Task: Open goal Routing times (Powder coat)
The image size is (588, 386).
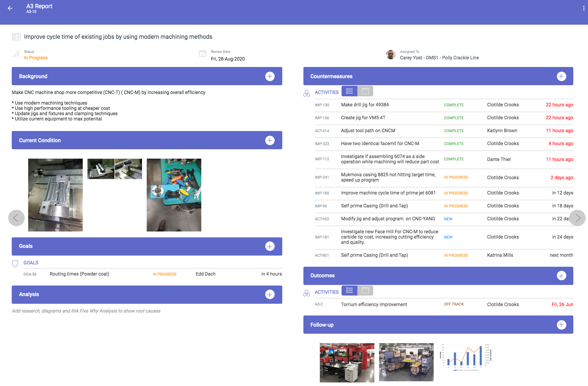Action: click(79, 274)
